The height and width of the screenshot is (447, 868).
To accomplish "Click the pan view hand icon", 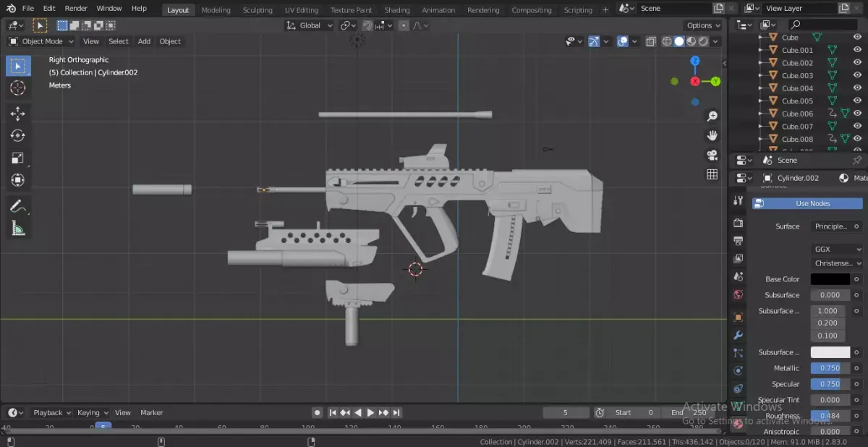I will (712, 135).
